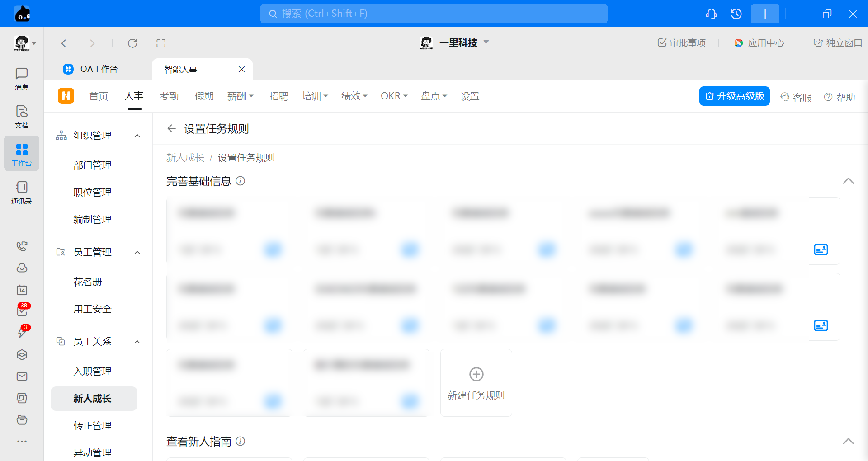
Task: Open the 薪酬 dropdown menu
Action: point(240,96)
